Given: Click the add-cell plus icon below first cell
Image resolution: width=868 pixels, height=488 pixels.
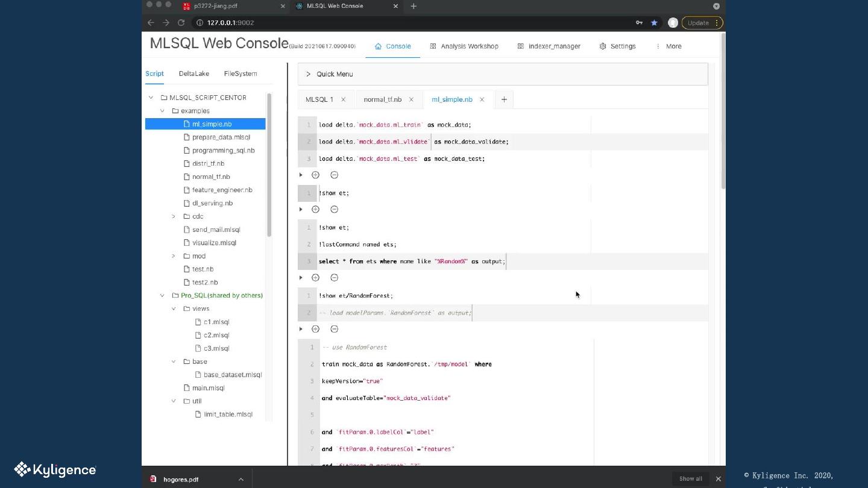Looking at the screenshot, I should point(315,175).
